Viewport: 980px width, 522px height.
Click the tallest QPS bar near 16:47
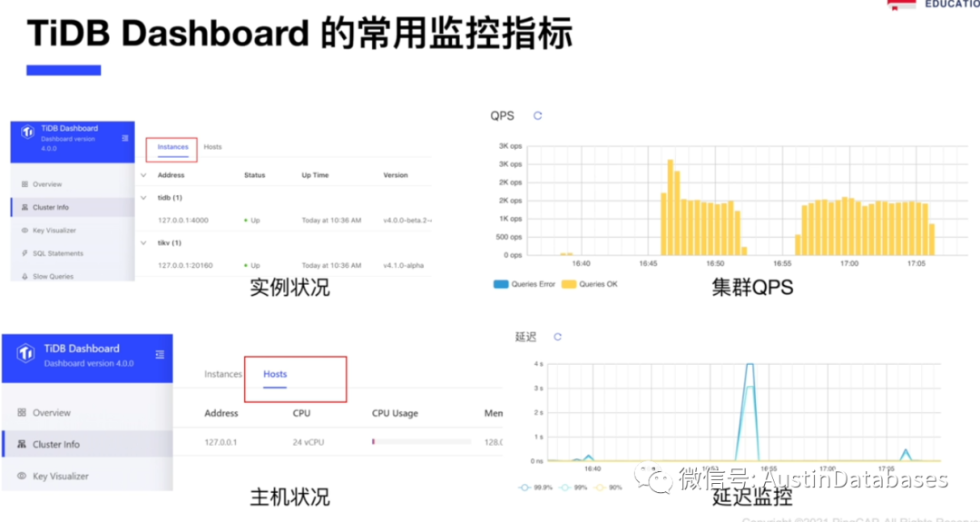[x=671, y=207]
